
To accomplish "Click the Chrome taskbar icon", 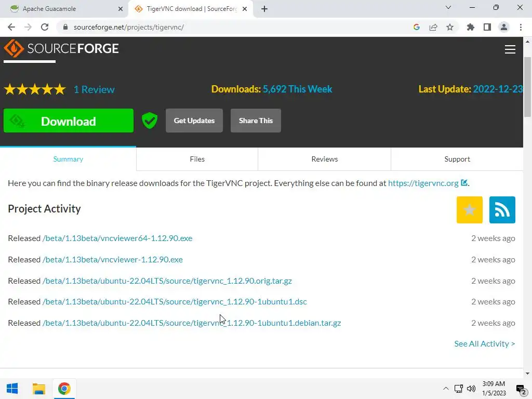I will pyautogui.click(x=64, y=389).
